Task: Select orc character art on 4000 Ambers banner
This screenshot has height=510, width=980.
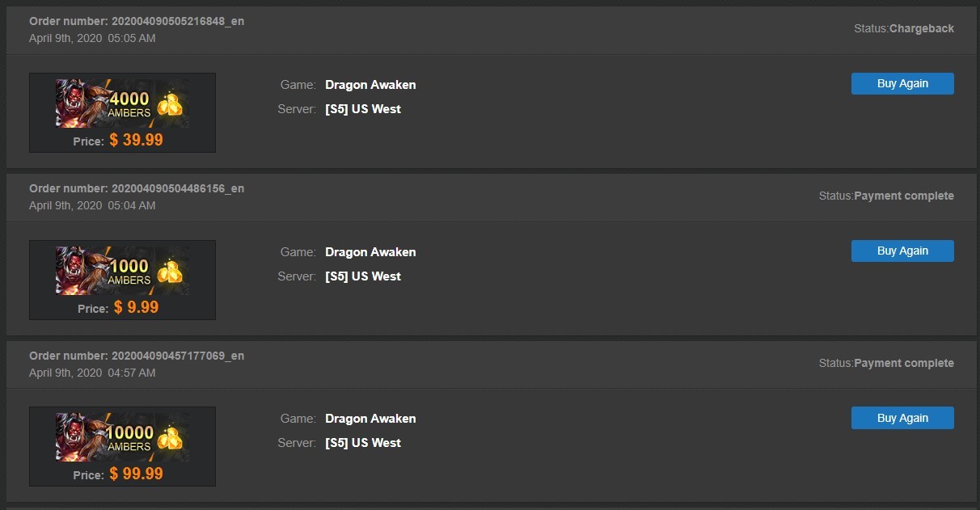Action: pos(79,103)
